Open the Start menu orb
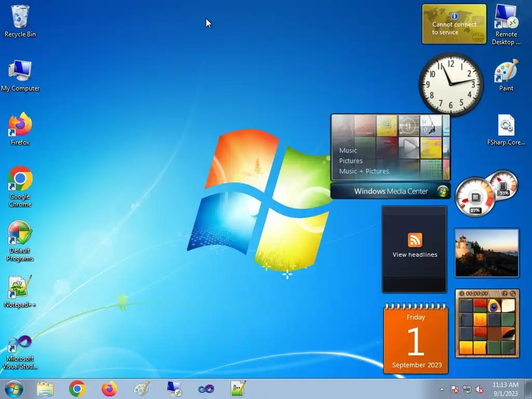Screen dimensions: 532x399 point(14,389)
